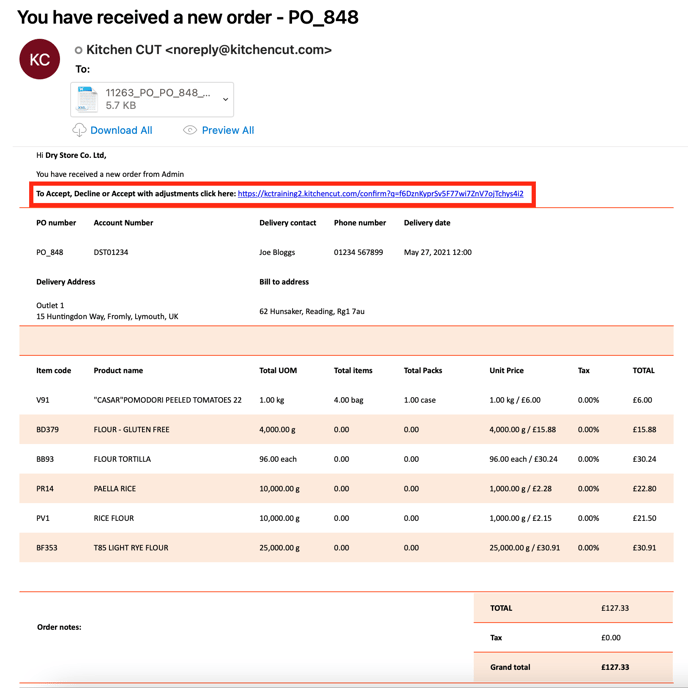The width and height of the screenshot is (688, 688).
Task: Click Preview All link
Action: 228,130
